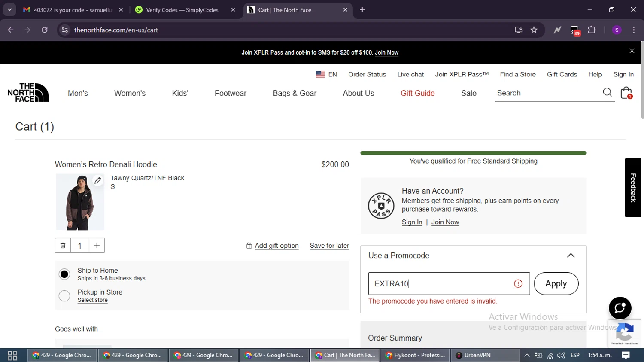Open the About Us menu
This screenshot has height=362, width=644.
coord(358,93)
